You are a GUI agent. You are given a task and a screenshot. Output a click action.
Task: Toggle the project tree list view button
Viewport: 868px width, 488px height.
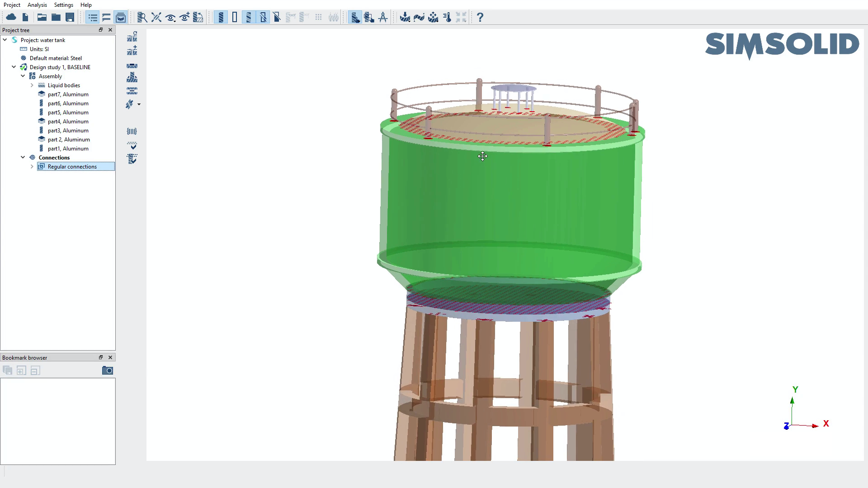coord(93,17)
